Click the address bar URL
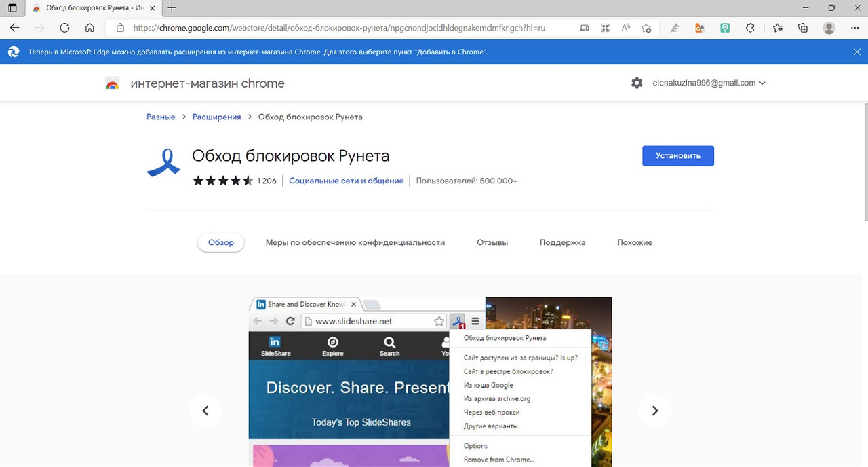Image resolution: width=868 pixels, height=467 pixels. point(339,28)
